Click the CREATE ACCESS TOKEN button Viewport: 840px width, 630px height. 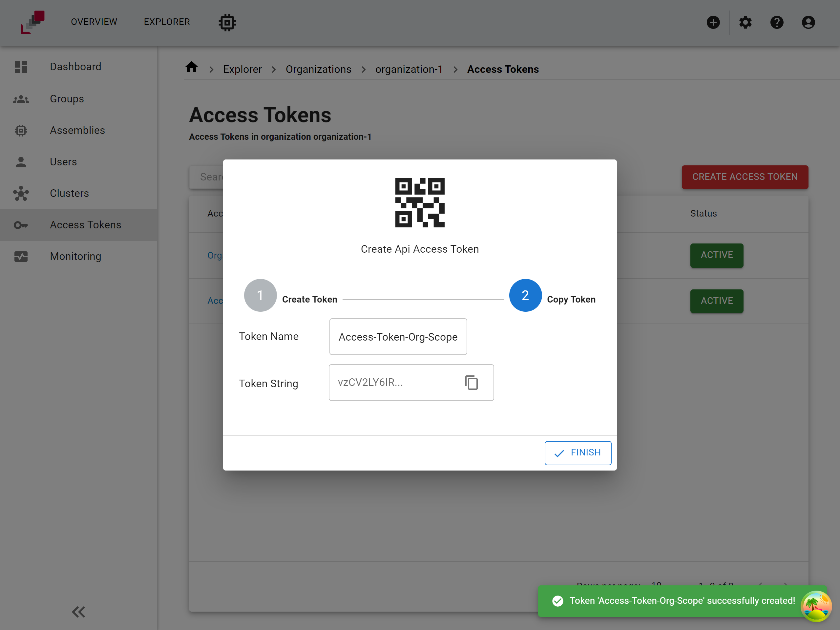pyautogui.click(x=745, y=177)
